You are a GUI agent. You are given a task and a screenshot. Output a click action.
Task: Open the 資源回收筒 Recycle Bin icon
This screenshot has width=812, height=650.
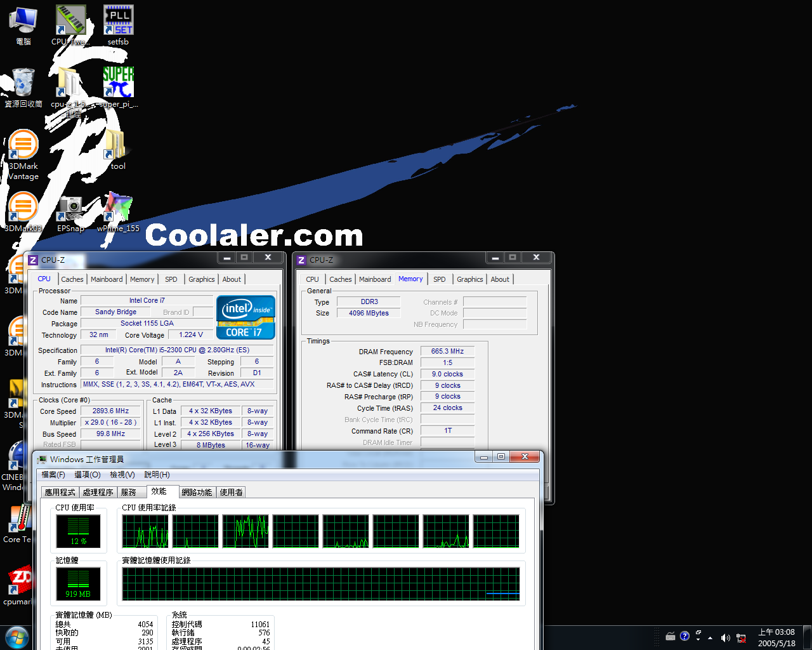(x=23, y=88)
